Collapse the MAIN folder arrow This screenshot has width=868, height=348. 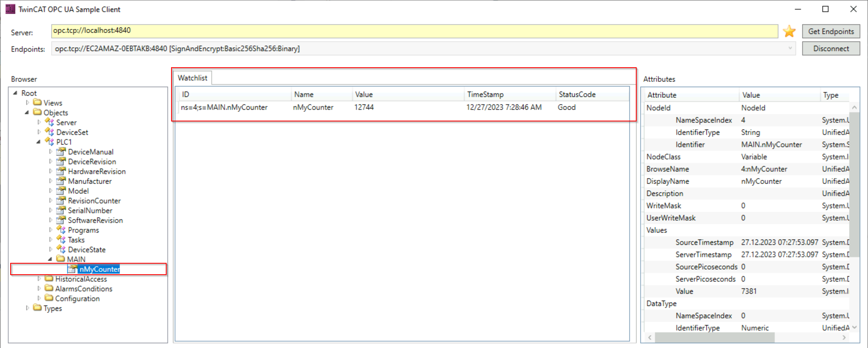coord(50,259)
